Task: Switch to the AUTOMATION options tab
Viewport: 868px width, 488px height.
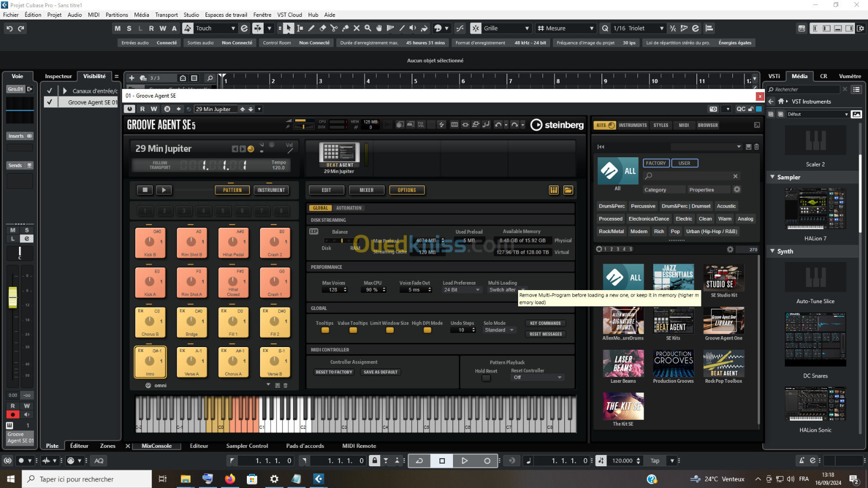Action: 349,208
